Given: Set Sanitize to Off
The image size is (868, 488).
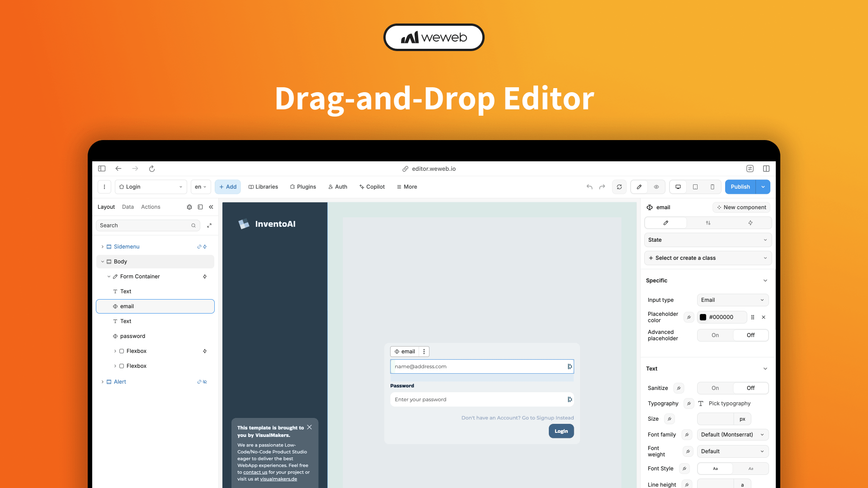Looking at the screenshot, I should click(x=750, y=388).
